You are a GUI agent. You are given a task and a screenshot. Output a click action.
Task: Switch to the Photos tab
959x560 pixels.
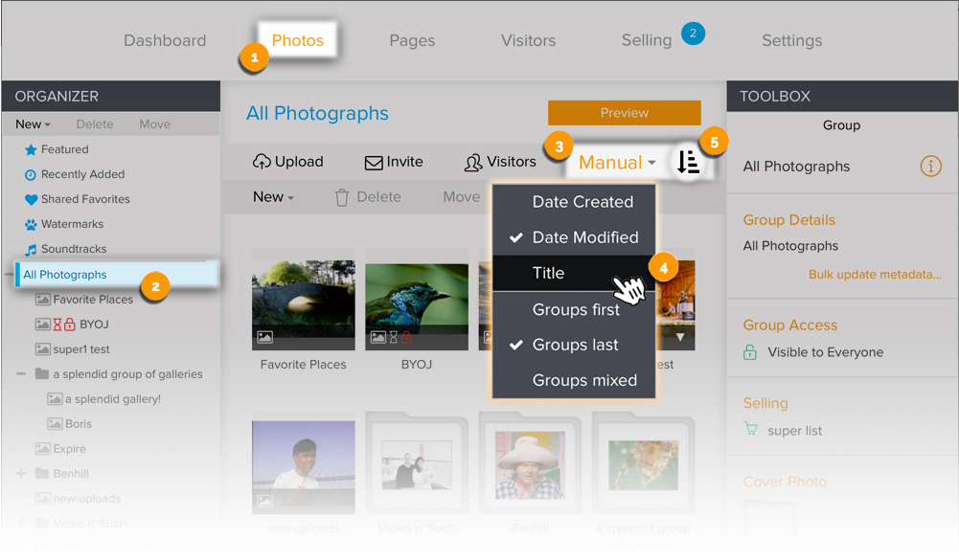coord(297,40)
